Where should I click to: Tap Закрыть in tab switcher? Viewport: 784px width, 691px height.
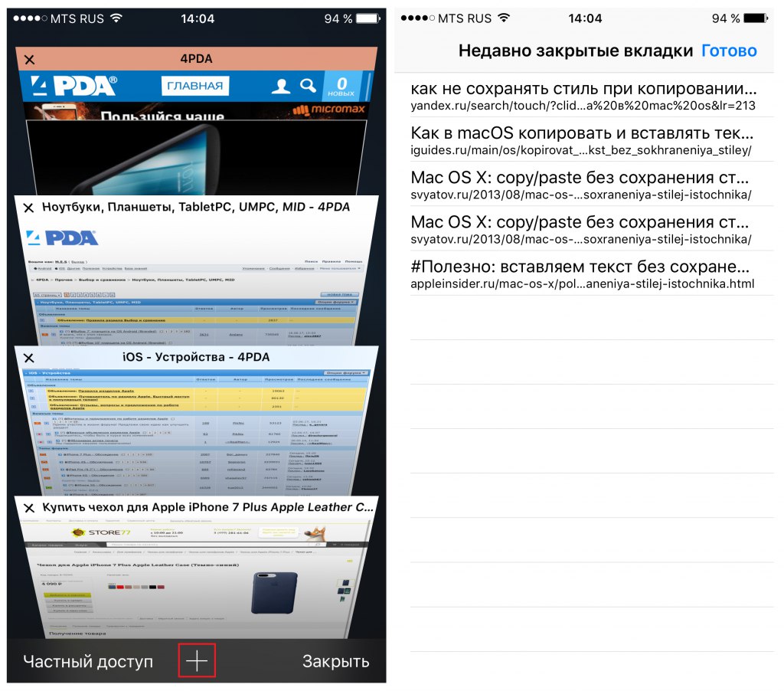coord(335,661)
